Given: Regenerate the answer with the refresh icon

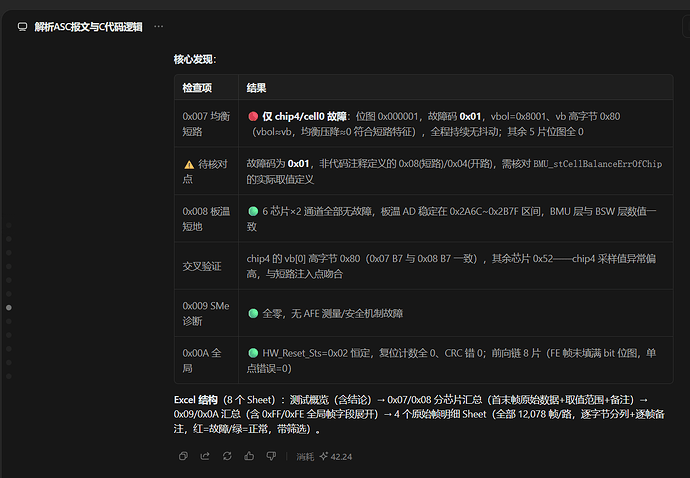Looking at the screenshot, I should point(227,456).
